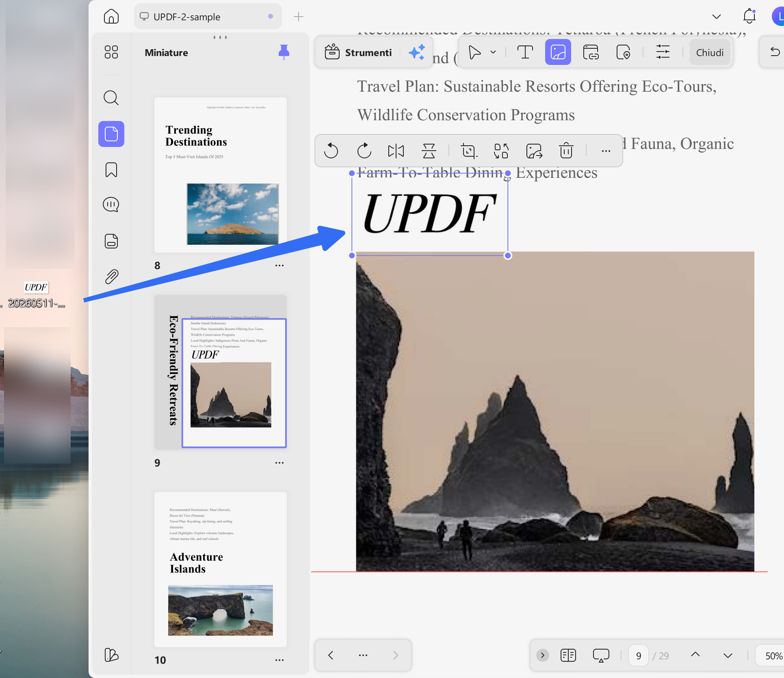Open the notifications bell
The image size is (784, 678).
tap(749, 16)
